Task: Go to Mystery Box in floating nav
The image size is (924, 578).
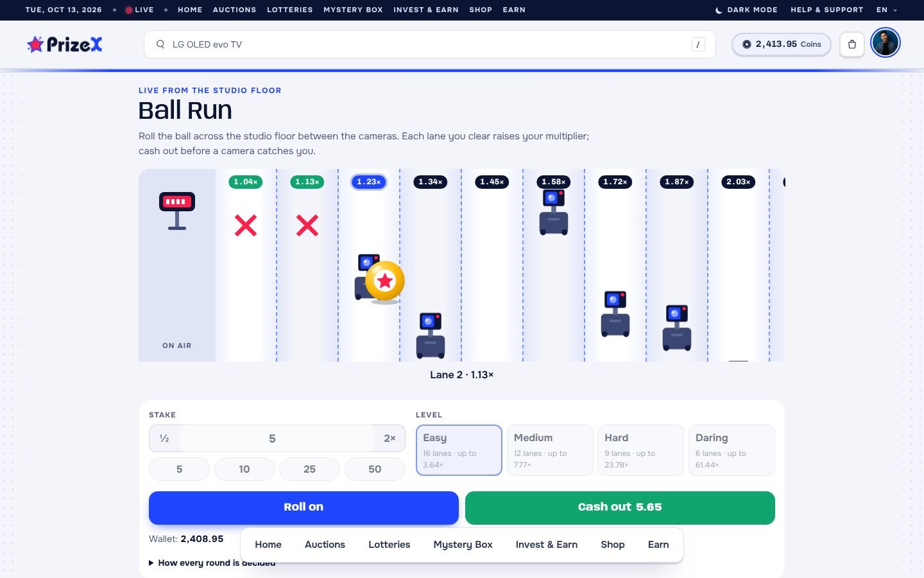Action: coord(463,545)
